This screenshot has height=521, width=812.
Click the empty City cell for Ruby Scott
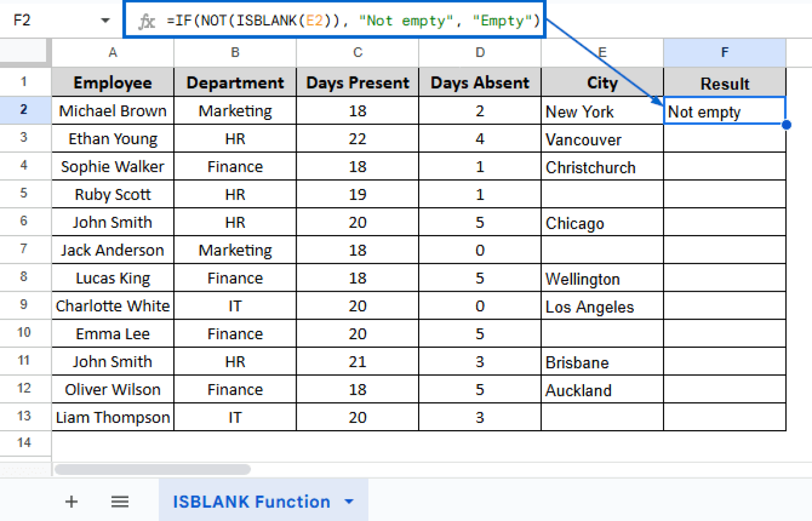(602, 194)
